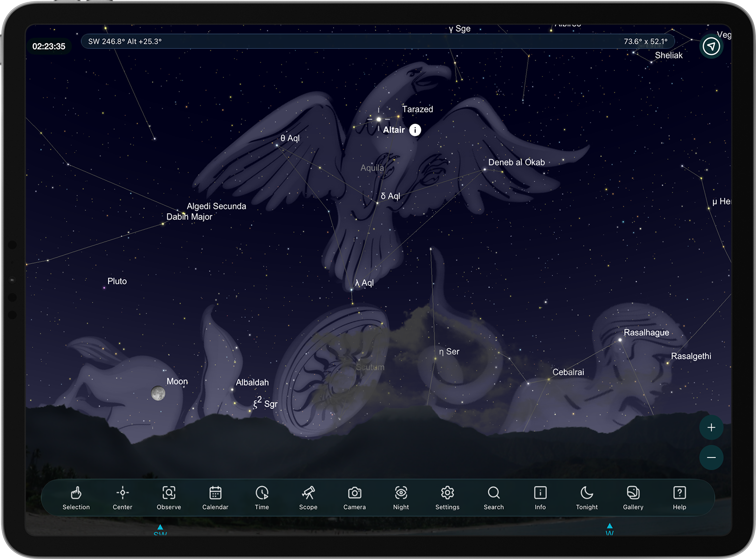Image resolution: width=756 pixels, height=559 pixels.
Task: Toggle Night mode
Action: coord(401,498)
